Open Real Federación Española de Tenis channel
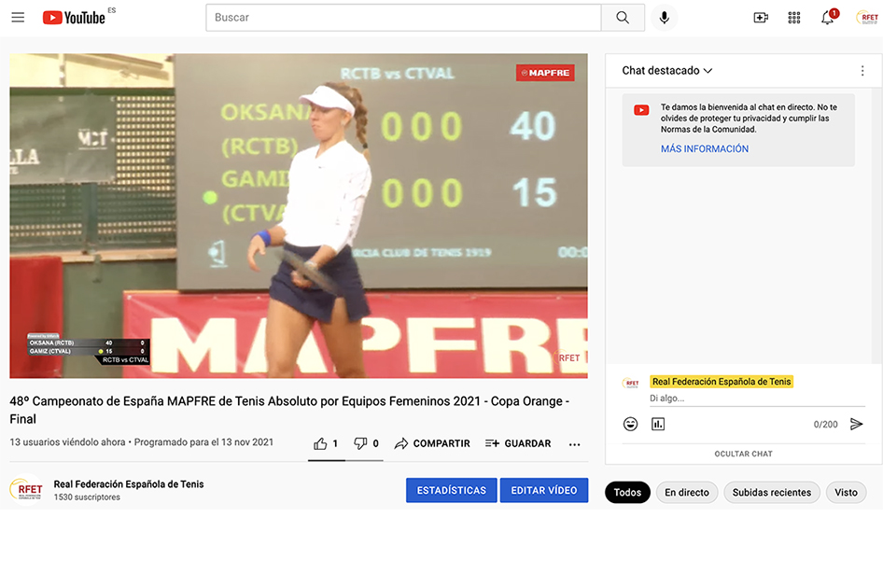The width and height of the screenshot is (883, 588). [x=129, y=483]
